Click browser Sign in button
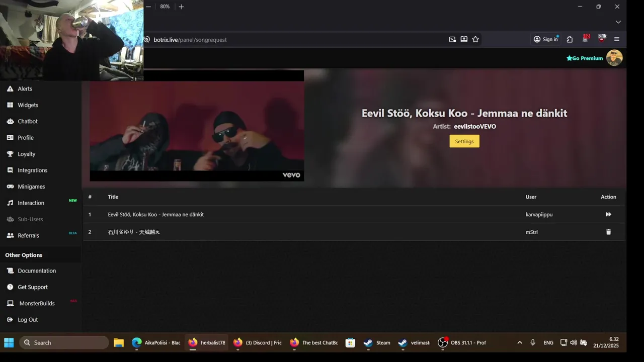 tap(546, 39)
